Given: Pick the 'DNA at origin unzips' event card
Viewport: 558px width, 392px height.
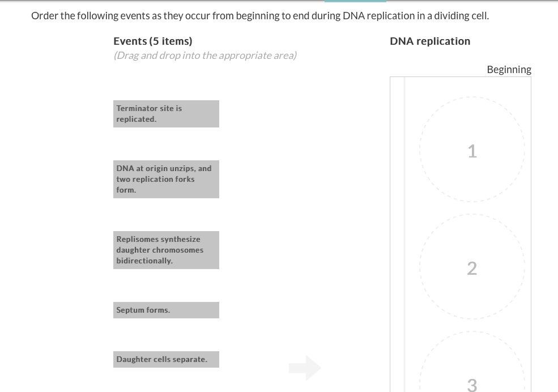Looking at the screenshot, I should pos(166,179).
